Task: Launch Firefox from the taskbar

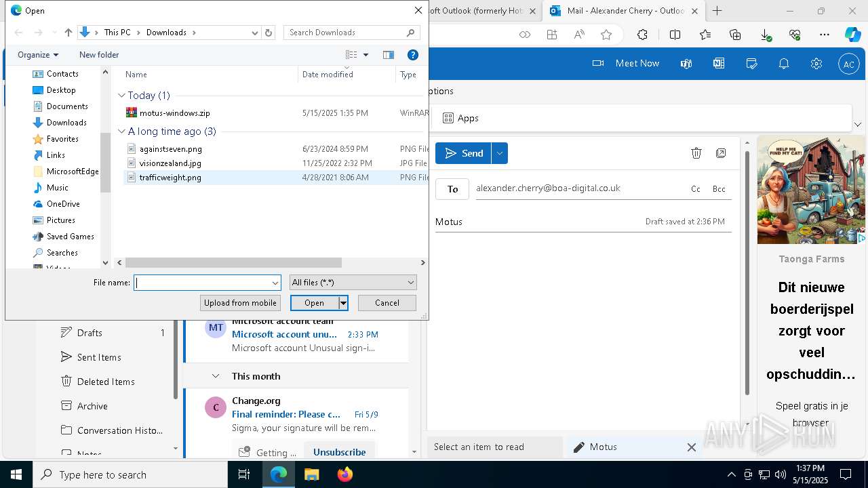Action: tap(344, 474)
